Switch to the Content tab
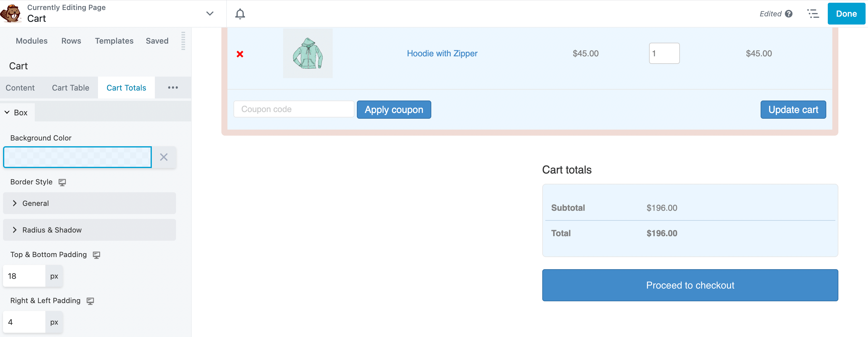 pyautogui.click(x=20, y=88)
